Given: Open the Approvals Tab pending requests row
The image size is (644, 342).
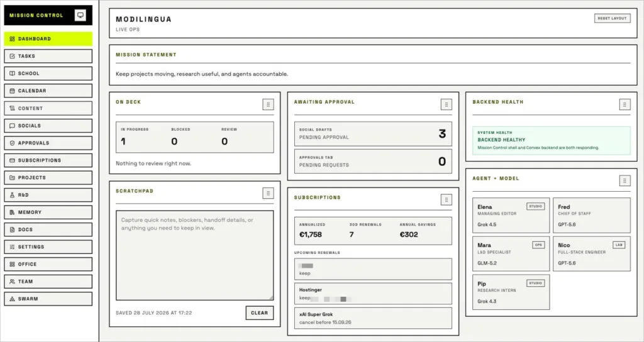Looking at the screenshot, I should tap(373, 162).
